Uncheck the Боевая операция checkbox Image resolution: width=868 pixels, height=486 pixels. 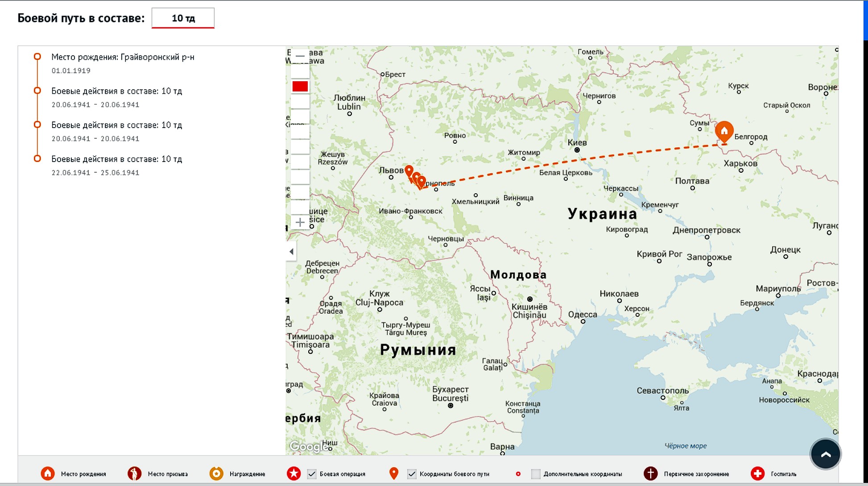pos(312,474)
